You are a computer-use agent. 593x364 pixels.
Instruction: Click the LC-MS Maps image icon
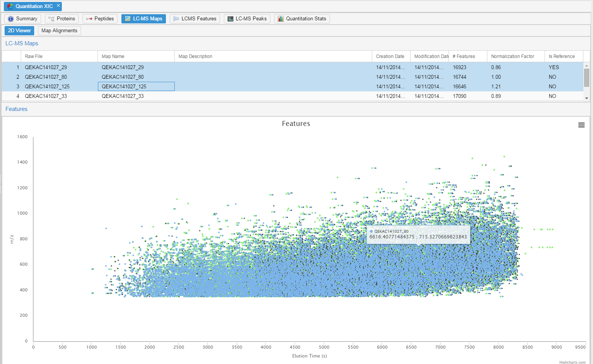128,19
